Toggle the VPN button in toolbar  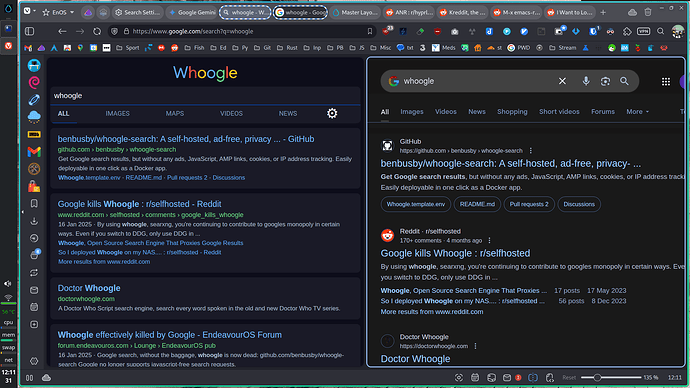click(643, 31)
